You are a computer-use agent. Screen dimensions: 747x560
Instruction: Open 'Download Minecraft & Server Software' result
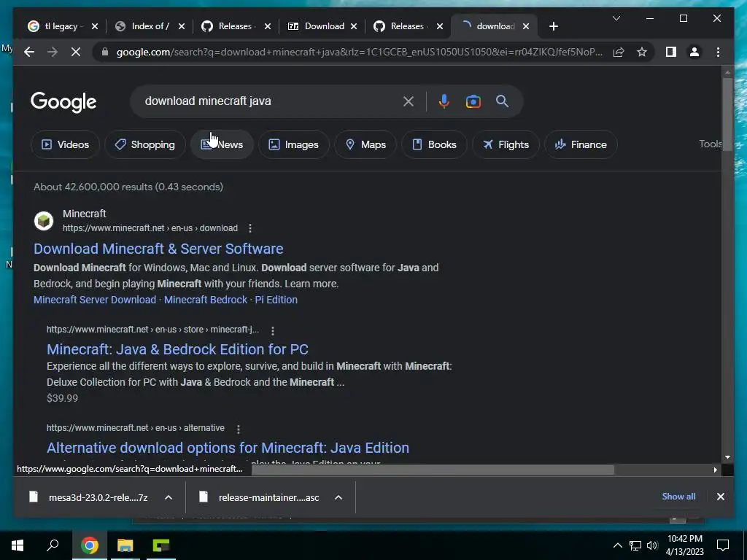click(x=158, y=249)
